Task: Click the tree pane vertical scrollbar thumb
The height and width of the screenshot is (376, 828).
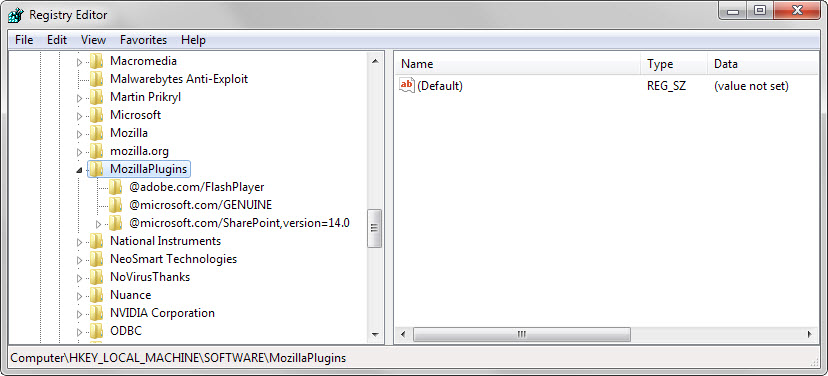Action: click(x=375, y=228)
